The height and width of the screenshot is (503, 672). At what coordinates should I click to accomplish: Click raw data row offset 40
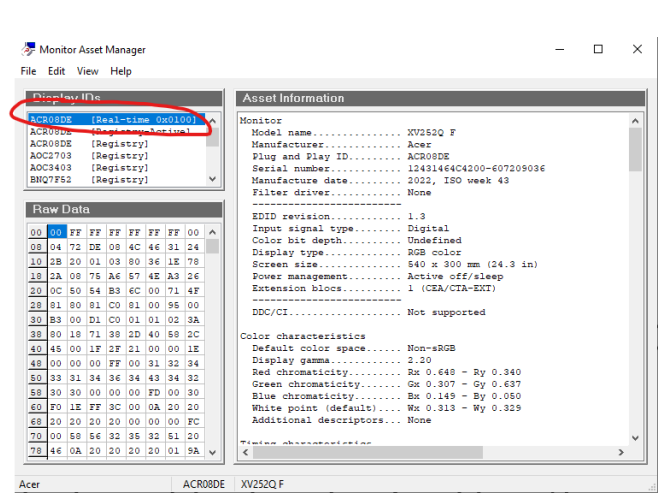point(36,349)
